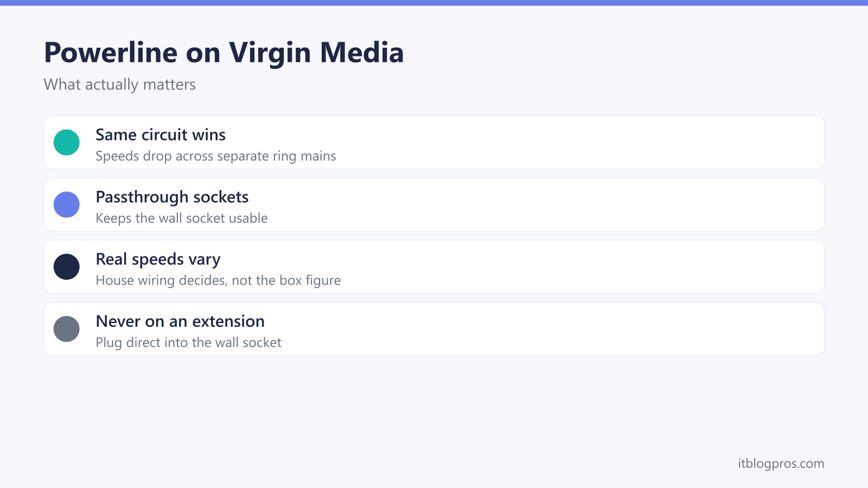
Task: Click the gray circle beside Never on an extension
Action: (67, 329)
